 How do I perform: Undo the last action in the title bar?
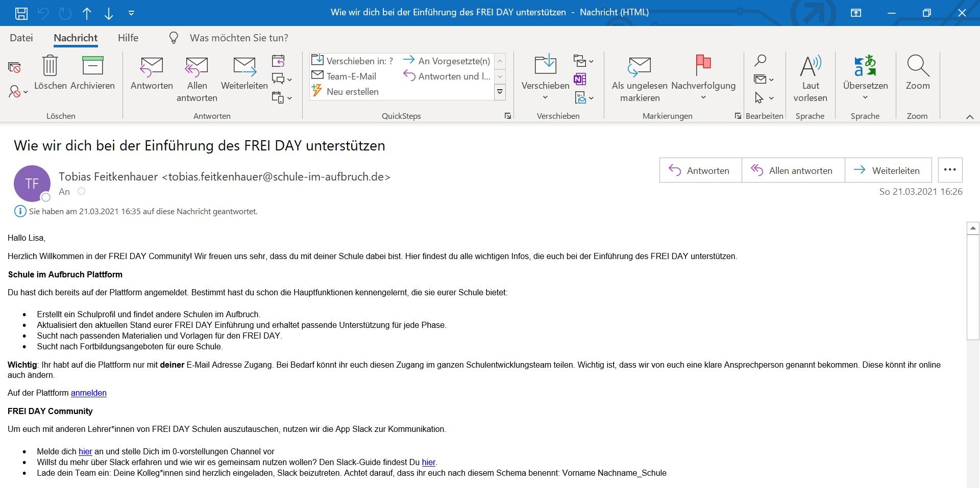[43, 13]
